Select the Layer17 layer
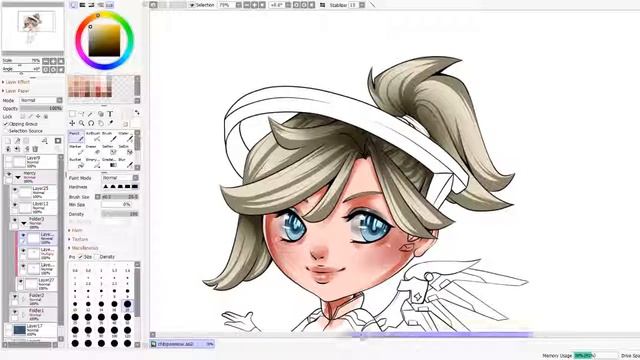Screen dimensions: 640x360 (x=34, y=330)
